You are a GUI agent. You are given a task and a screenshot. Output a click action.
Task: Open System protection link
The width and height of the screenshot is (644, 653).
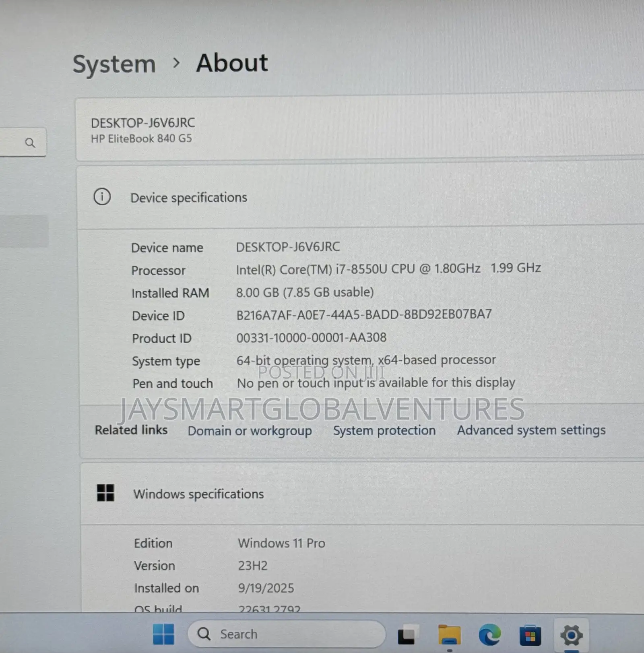coord(384,430)
